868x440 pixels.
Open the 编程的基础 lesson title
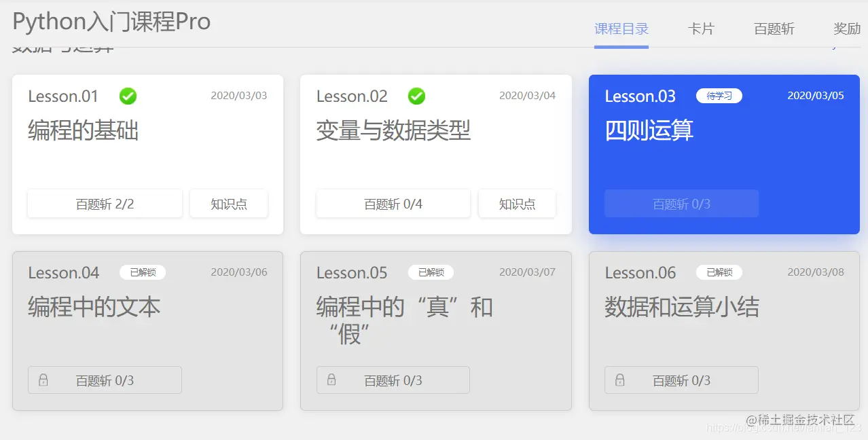(83, 130)
